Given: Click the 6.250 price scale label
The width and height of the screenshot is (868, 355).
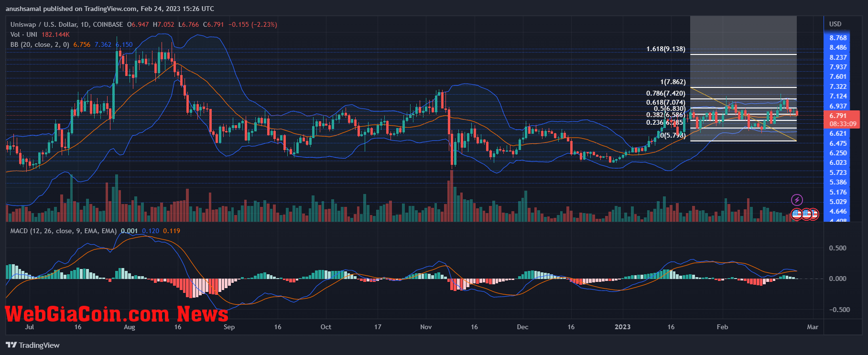Looking at the screenshot, I should click(x=838, y=153).
